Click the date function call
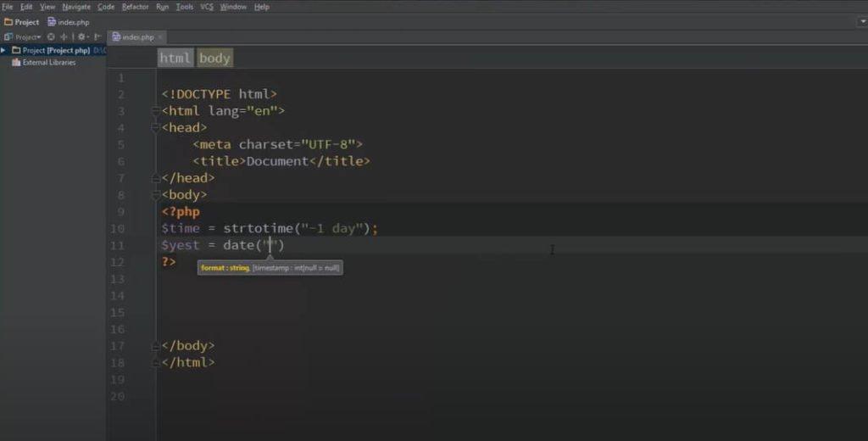The image size is (868, 441). tap(238, 245)
